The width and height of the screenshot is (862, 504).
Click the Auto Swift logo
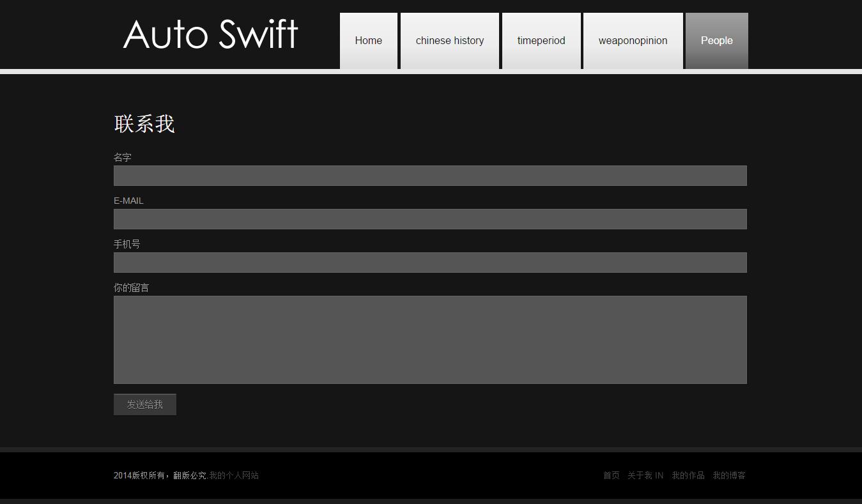click(210, 34)
